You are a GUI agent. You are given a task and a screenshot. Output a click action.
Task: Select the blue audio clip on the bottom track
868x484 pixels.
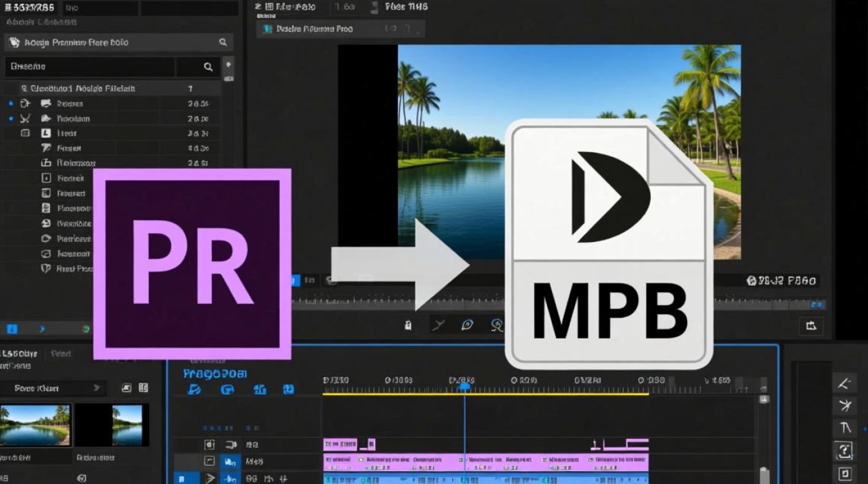click(485, 479)
